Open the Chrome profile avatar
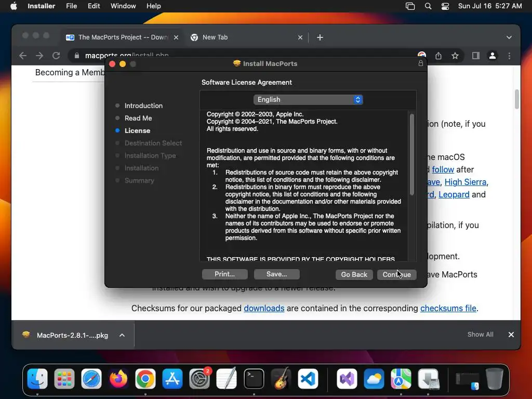 [x=493, y=56]
